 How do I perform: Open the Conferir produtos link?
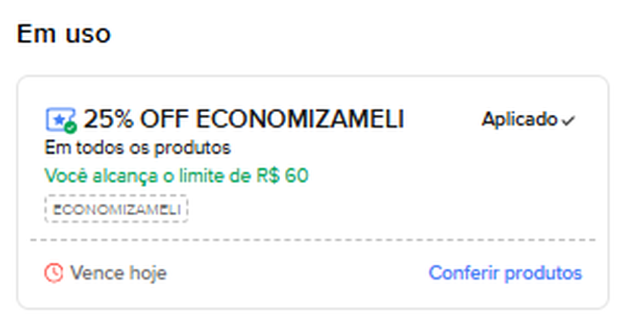(505, 273)
